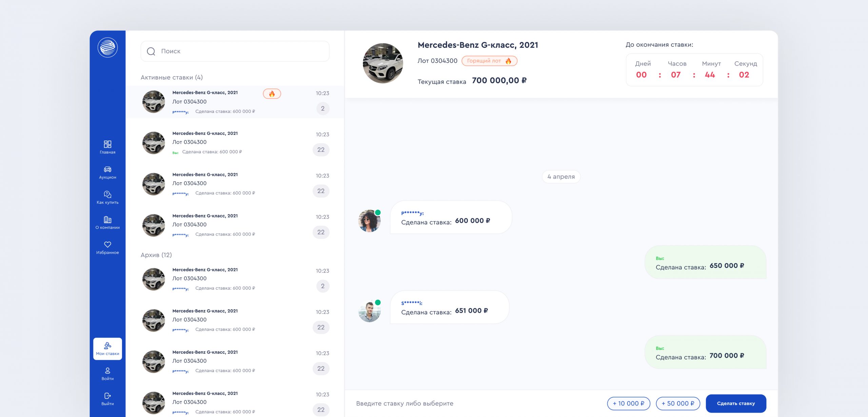Click your bid bubble 650 000 ₽

tap(705, 262)
